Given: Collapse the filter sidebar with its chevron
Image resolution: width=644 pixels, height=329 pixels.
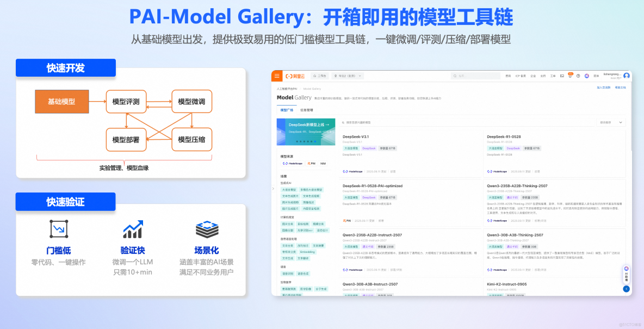Looking at the screenshot, I should coord(273,188).
